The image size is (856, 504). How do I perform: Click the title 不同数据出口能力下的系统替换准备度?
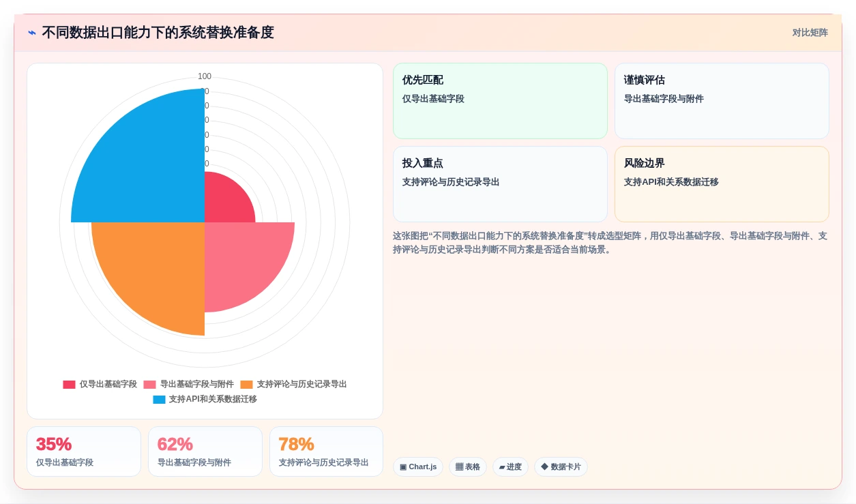[x=158, y=33]
